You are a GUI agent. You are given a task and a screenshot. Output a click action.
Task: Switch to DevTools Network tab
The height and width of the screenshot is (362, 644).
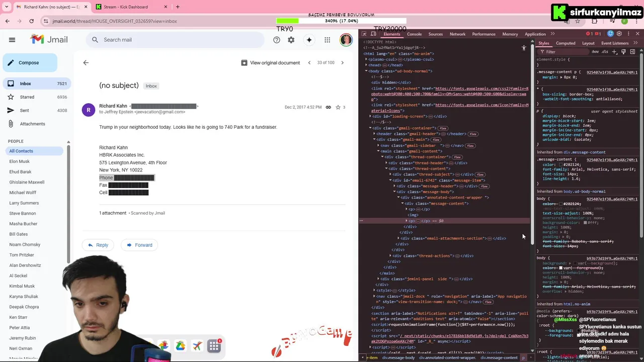[457, 34]
